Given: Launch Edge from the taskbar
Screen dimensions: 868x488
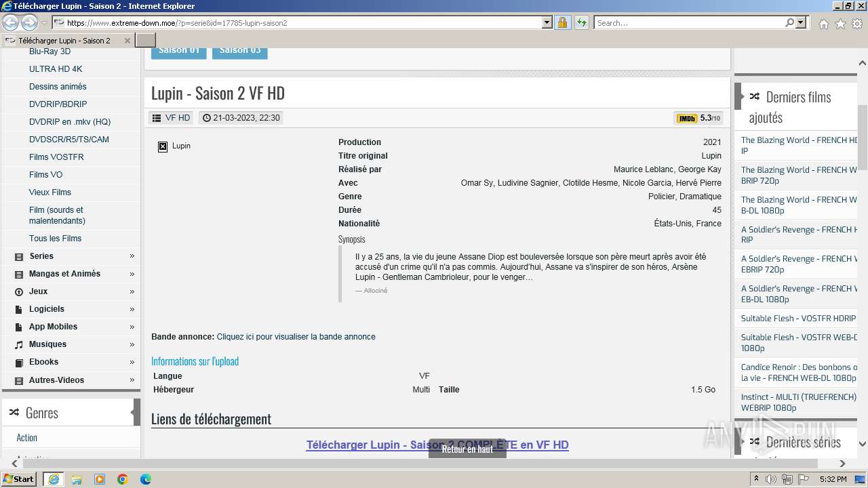Looking at the screenshot, I should [x=146, y=479].
